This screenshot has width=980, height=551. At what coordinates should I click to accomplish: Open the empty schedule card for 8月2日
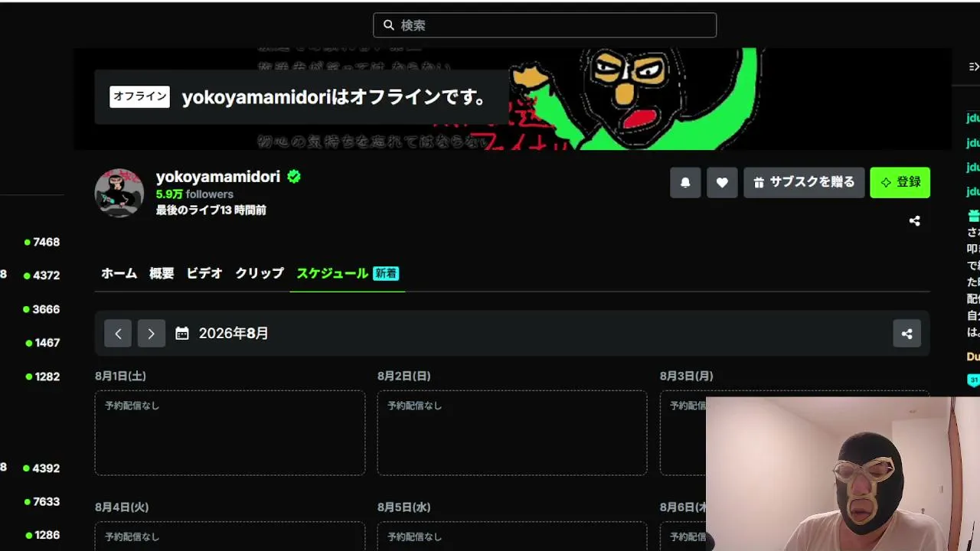pos(512,433)
